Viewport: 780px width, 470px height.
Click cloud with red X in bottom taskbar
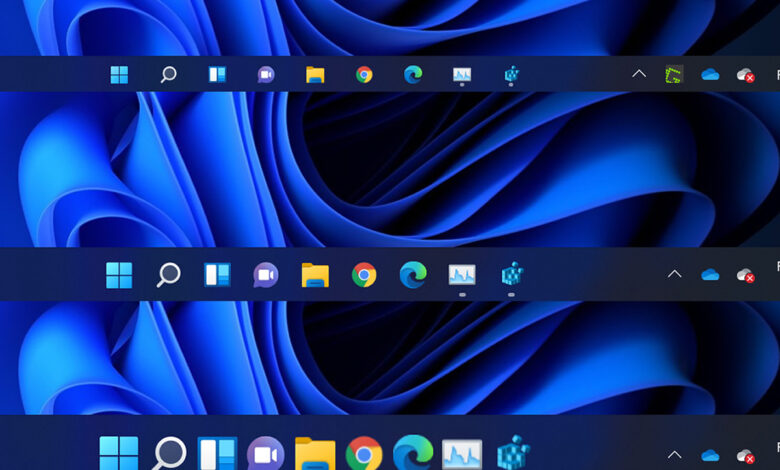[x=745, y=456]
